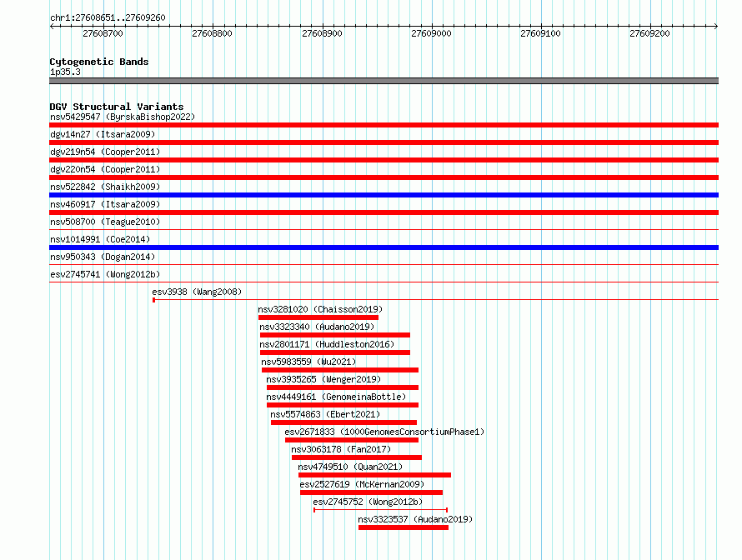Select the red bar under nsv3323537
742x560 pixels.
(404, 527)
